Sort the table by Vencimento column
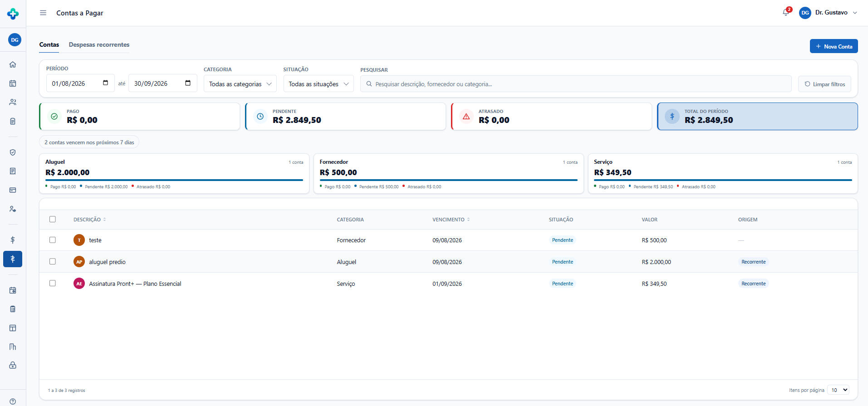The width and height of the screenshot is (868, 406). click(451, 220)
